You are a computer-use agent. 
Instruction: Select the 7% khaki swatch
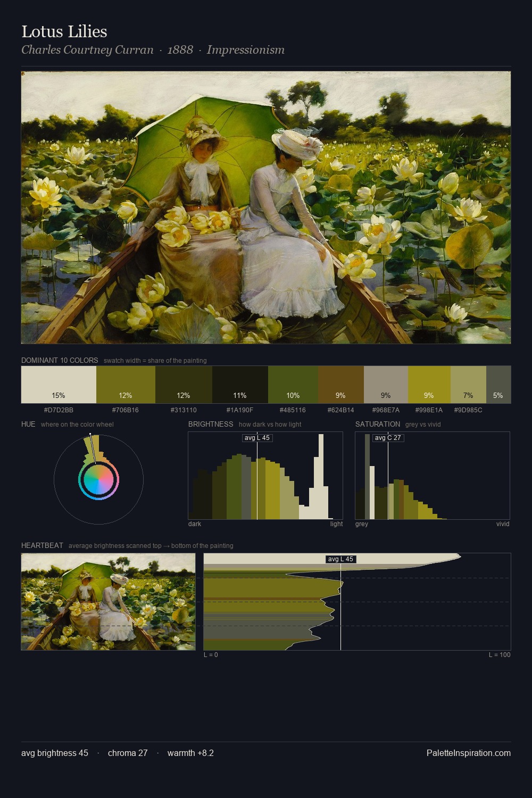pos(468,385)
